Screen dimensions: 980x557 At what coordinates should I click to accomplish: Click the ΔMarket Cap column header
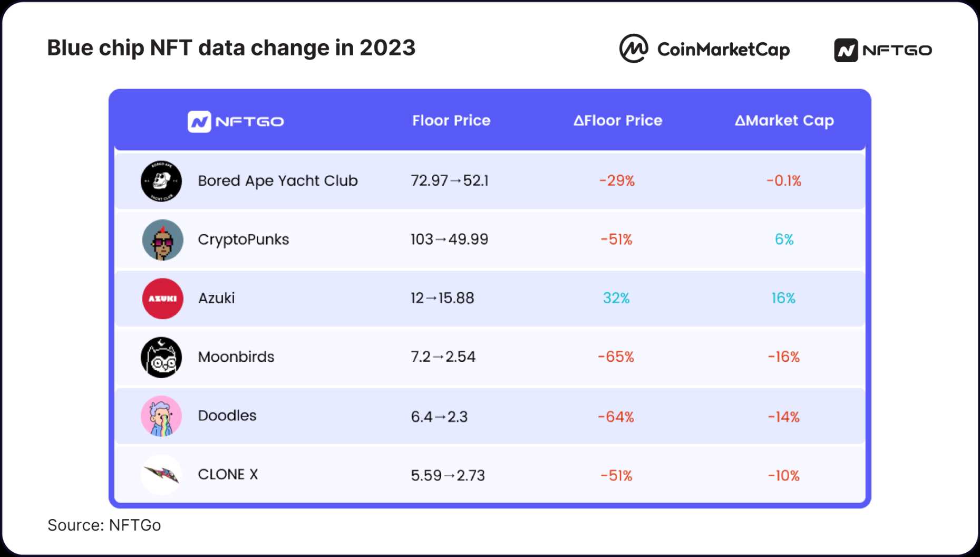coord(784,121)
